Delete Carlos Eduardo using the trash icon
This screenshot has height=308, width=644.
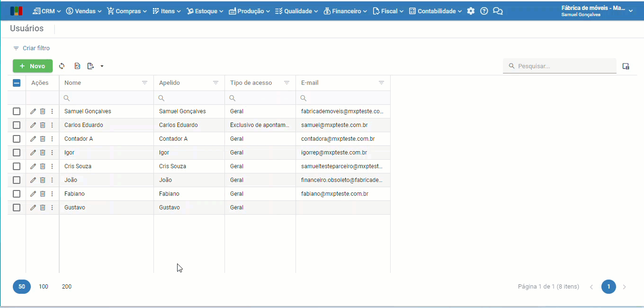pyautogui.click(x=43, y=125)
